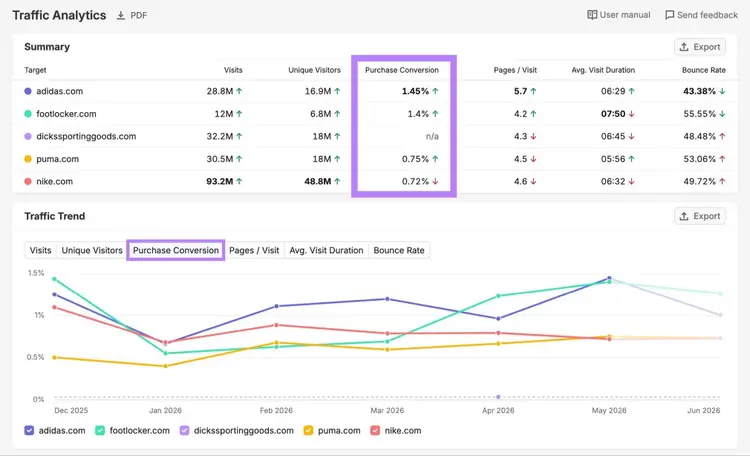Screen dimensions: 750x456
Task: Click the 1.45% purchase conversion value
Action: pos(415,91)
